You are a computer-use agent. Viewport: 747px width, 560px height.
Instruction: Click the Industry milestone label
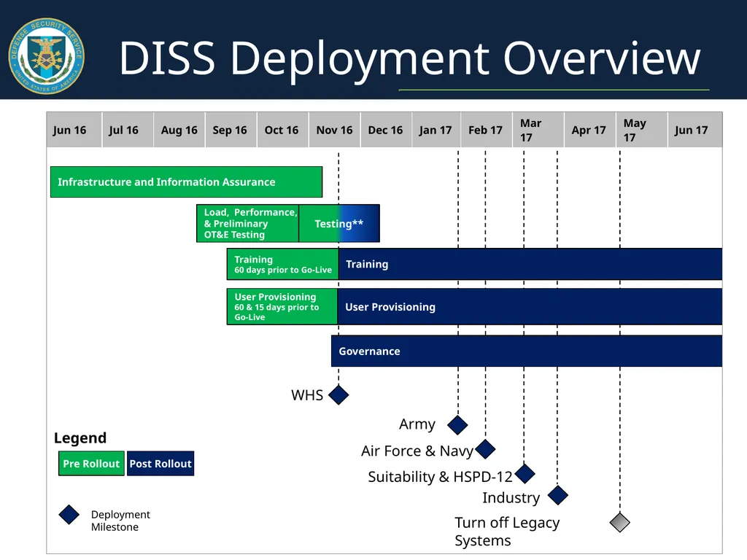[x=511, y=497]
